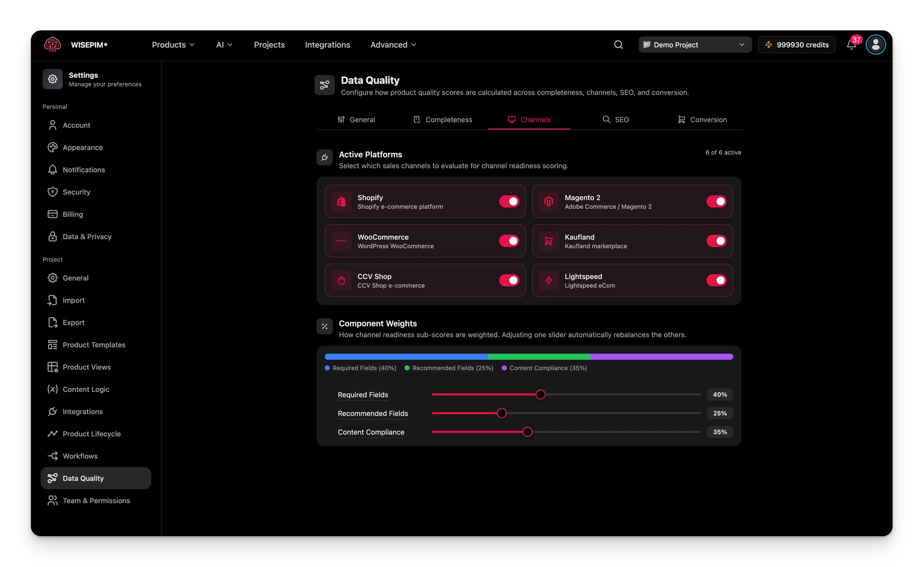Click the Product Views table icon

pyautogui.click(x=52, y=367)
